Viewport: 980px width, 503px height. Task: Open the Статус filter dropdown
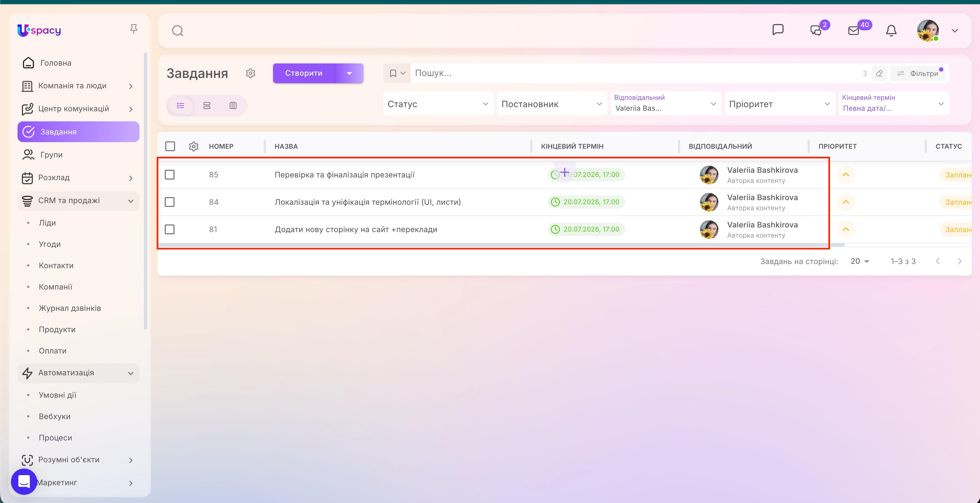coord(438,104)
